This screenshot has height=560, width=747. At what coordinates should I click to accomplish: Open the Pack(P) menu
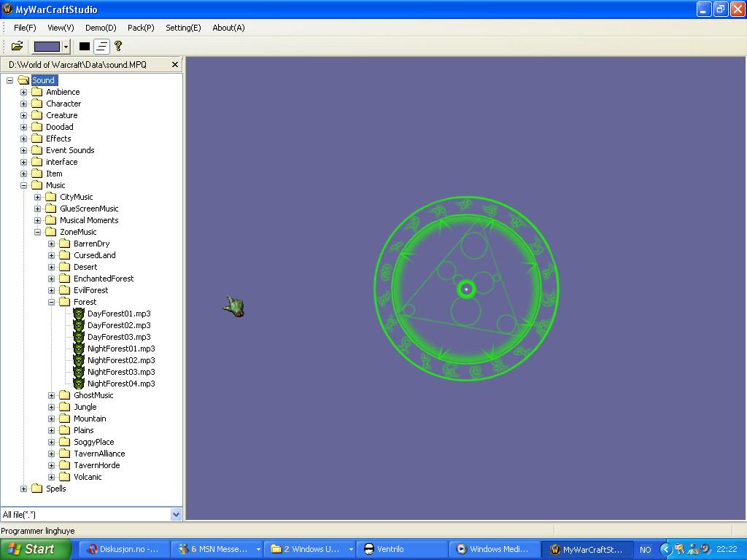tap(141, 28)
